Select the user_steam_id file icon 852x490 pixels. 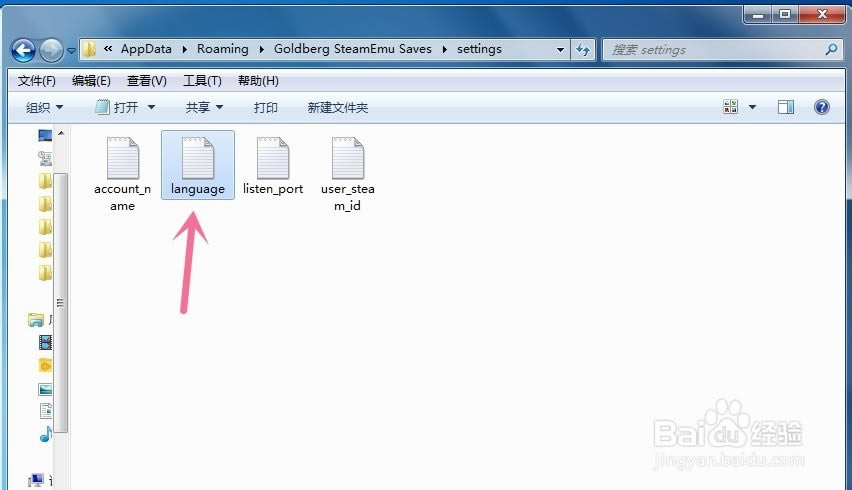tap(347, 159)
